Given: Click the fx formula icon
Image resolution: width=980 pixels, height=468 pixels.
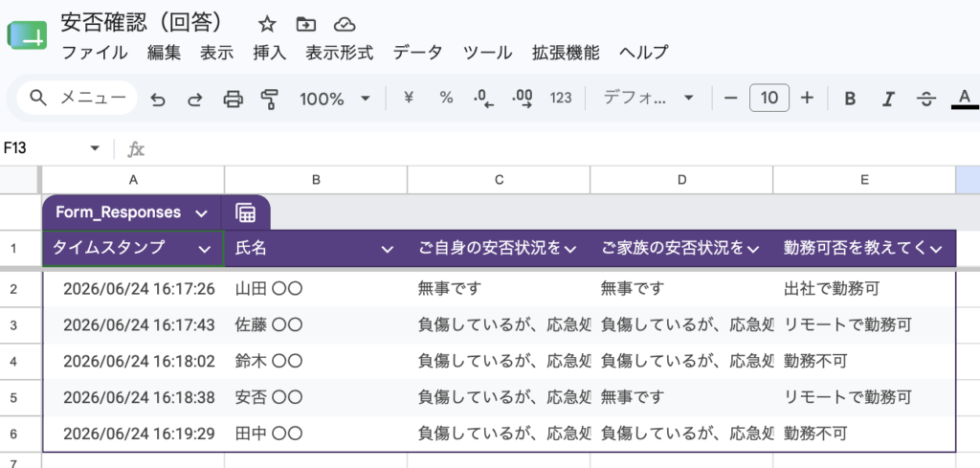Looking at the screenshot, I should (x=136, y=148).
